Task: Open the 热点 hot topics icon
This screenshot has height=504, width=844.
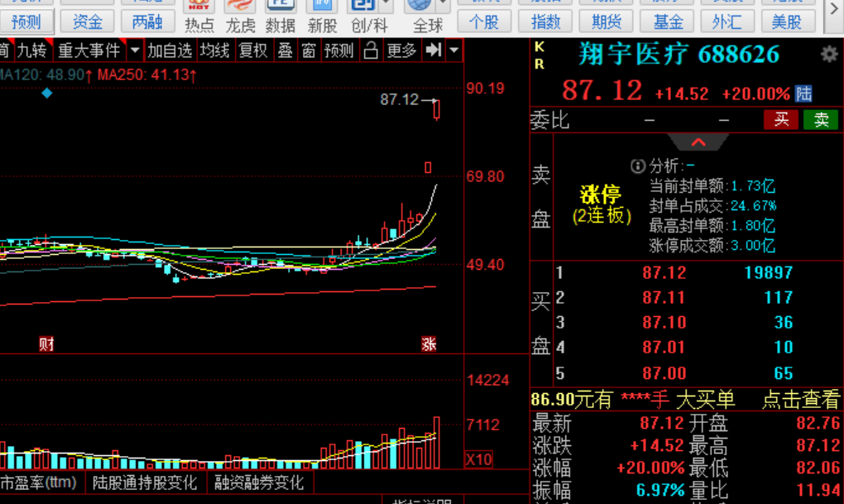Action: click(199, 15)
